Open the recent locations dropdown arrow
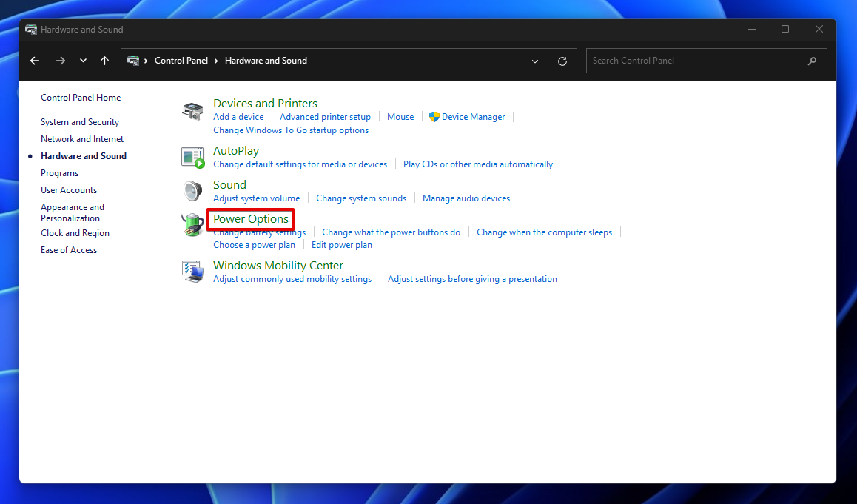The width and height of the screenshot is (857, 504). 83,61
